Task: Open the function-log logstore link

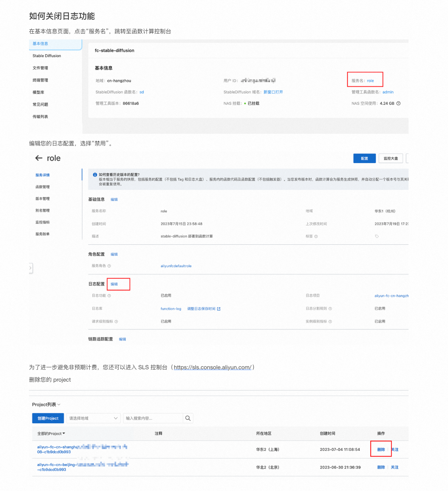Action: tap(171, 309)
